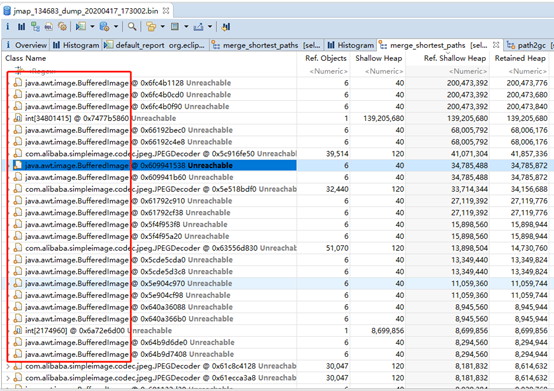Click the object icon of BufferedImage 0x6fc4b1128

point(18,83)
